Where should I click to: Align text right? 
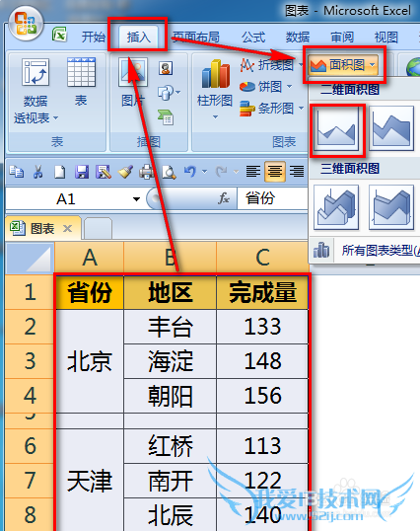(x=297, y=172)
